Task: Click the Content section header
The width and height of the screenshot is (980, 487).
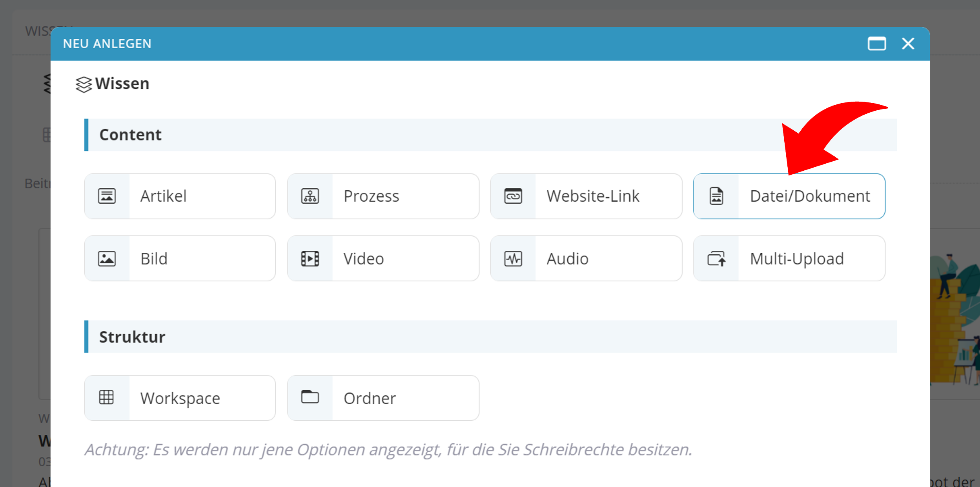Action: click(490, 135)
